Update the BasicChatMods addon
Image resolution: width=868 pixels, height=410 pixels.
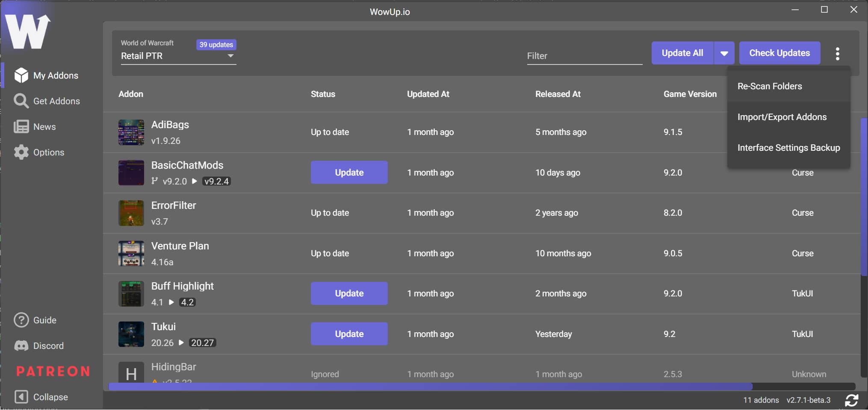pos(349,172)
